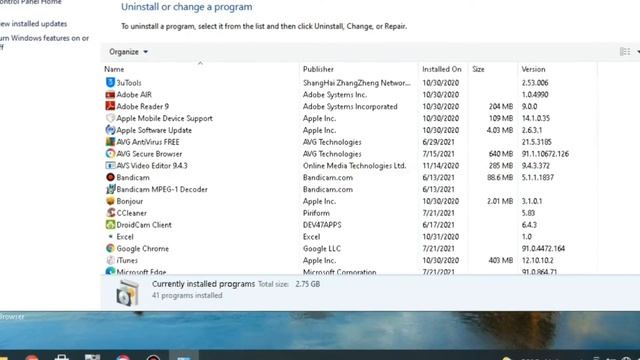Screen dimensions: 640x360
Task: Open Turn Windows features on or off
Action: [44, 42]
